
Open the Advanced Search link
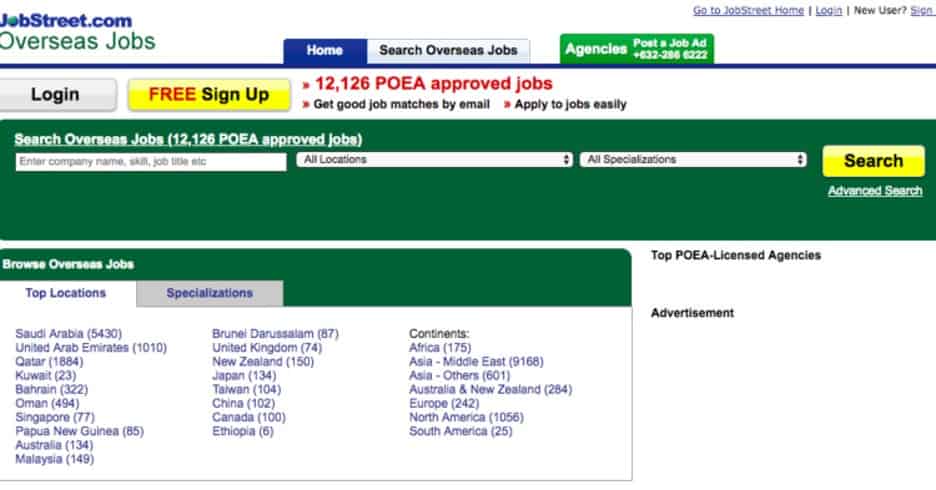pyautogui.click(x=875, y=191)
